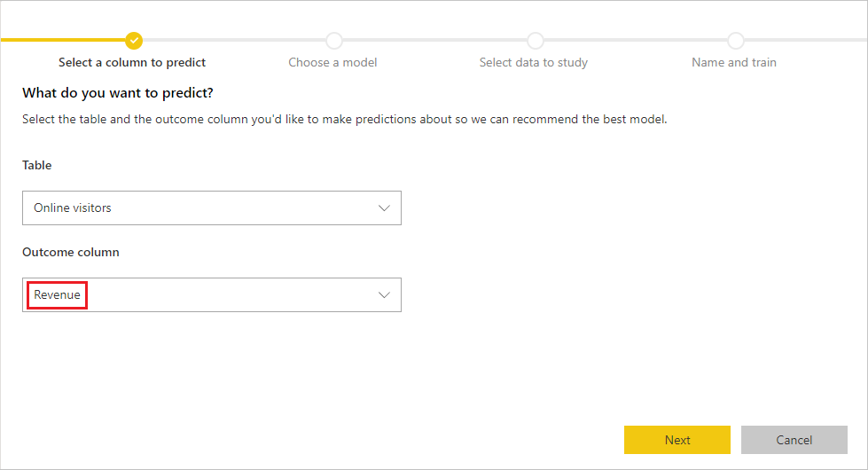Select the 'Select a column to predict' step label

(x=132, y=63)
